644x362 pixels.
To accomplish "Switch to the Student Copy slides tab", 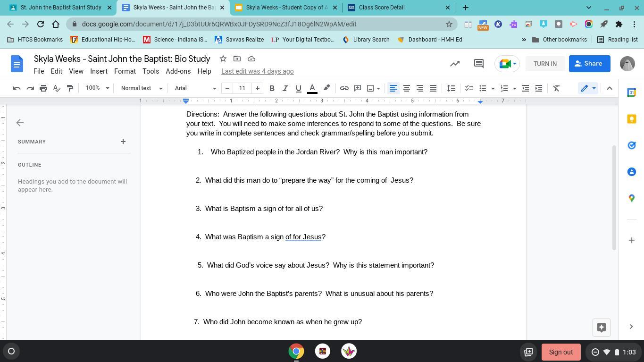I will 286,8.
